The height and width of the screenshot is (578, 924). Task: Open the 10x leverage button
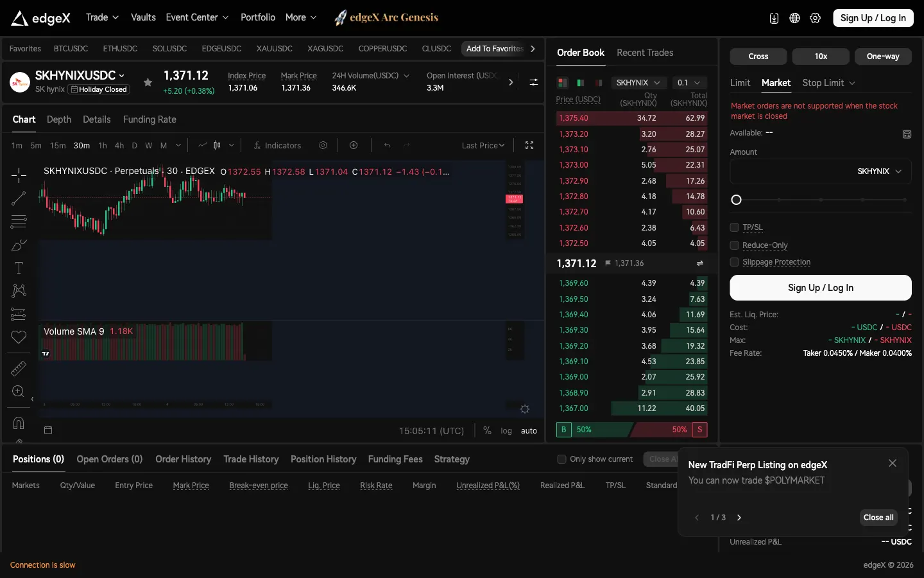coord(821,57)
